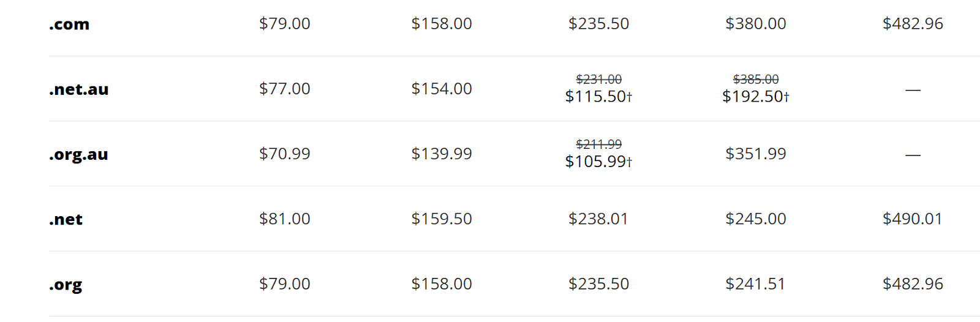Viewport: 980px width, 322px height.
Task: Select the .net domain label
Action: point(66,219)
